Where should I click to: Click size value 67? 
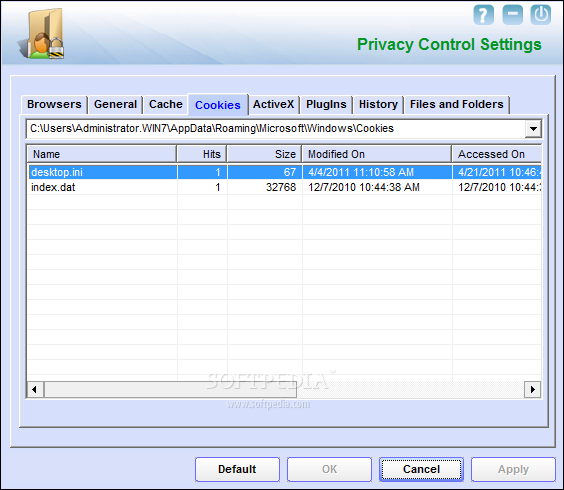pos(290,172)
